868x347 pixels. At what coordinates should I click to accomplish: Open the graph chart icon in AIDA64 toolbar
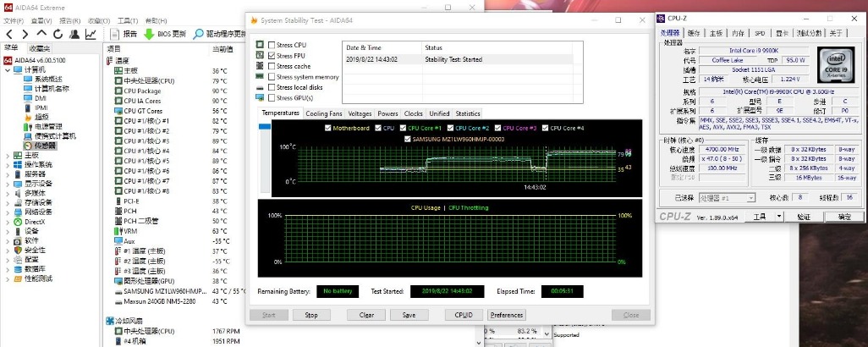coord(91,34)
